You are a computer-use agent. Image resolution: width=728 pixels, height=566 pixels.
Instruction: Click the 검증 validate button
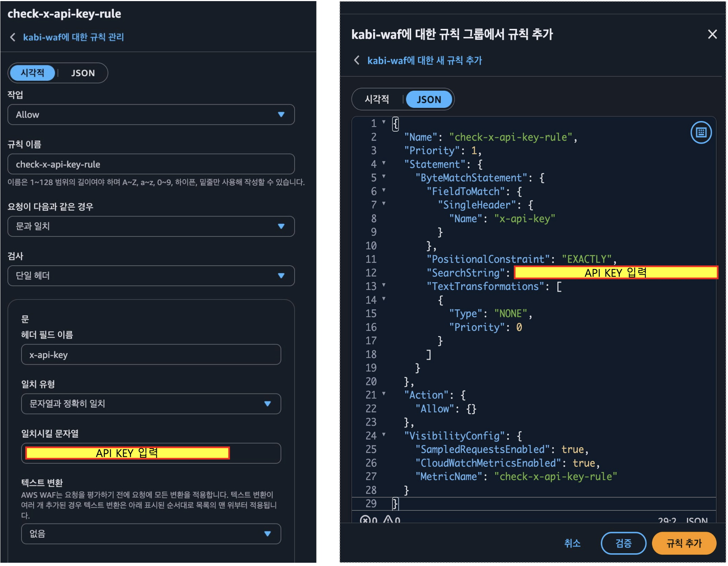tap(623, 543)
